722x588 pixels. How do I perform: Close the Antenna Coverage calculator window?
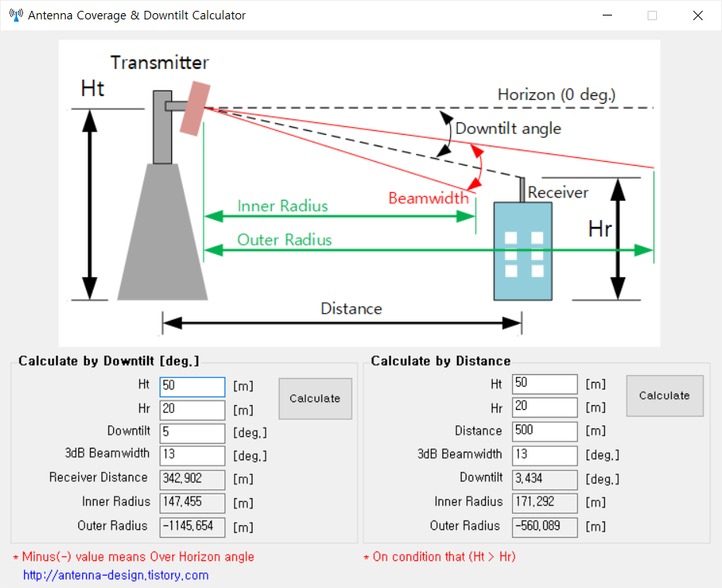697,15
